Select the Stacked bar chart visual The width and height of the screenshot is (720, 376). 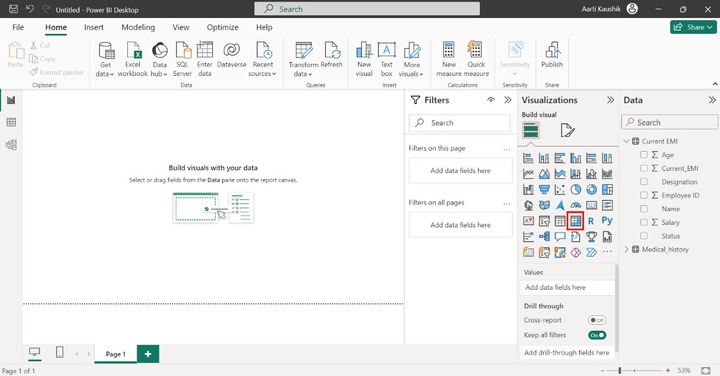529,158
